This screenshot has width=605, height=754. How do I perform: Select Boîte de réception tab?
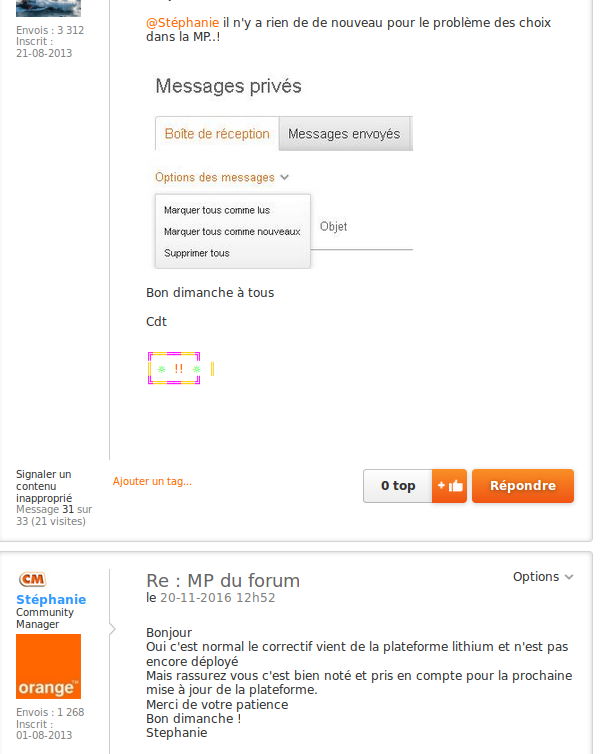tap(217, 134)
